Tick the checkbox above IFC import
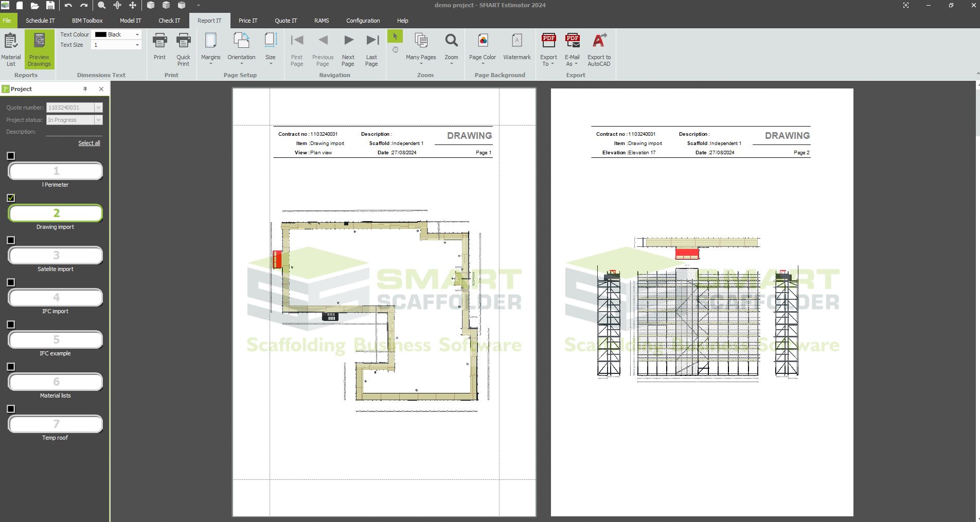The width and height of the screenshot is (980, 522). pos(11,282)
